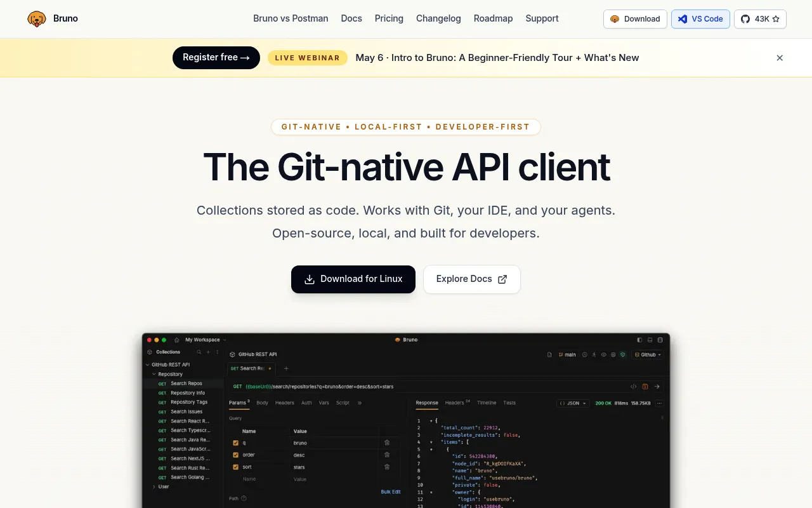Click the collection settings gear icon

[x=613, y=354]
